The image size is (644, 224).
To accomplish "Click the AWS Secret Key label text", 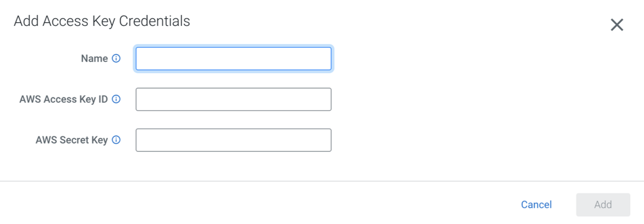I will (71, 140).
